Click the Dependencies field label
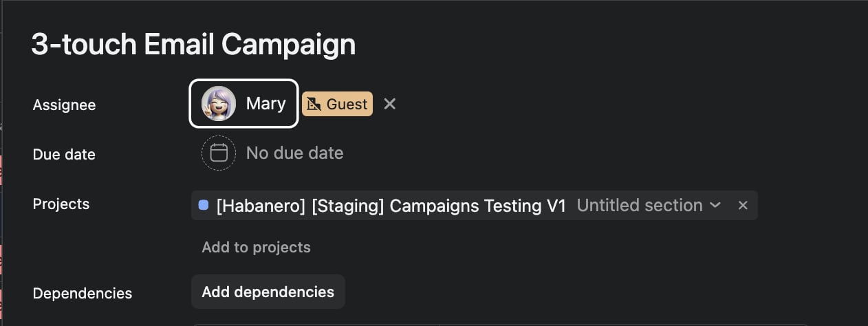The width and height of the screenshot is (868, 326). [83, 293]
